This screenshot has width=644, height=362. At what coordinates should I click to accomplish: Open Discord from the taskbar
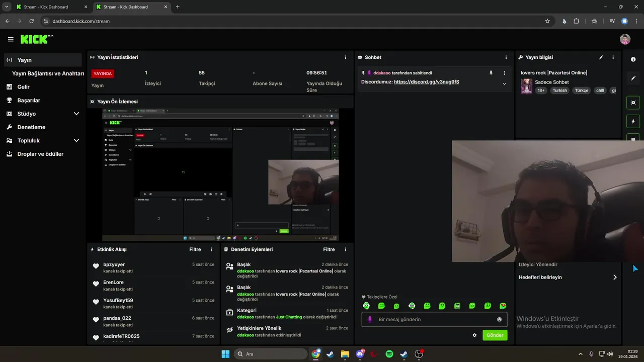tap(360, 354)
